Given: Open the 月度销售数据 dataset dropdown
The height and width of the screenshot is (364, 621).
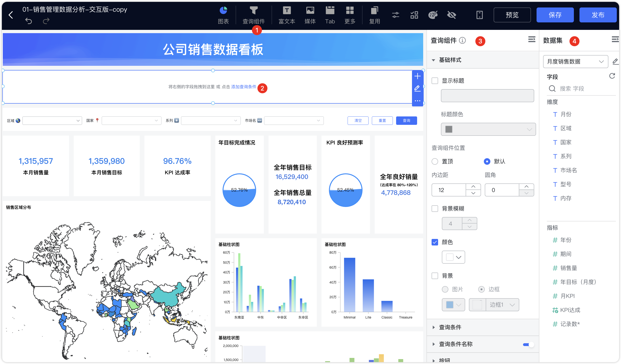Looking at the screenshot, I should click(576, 61).
